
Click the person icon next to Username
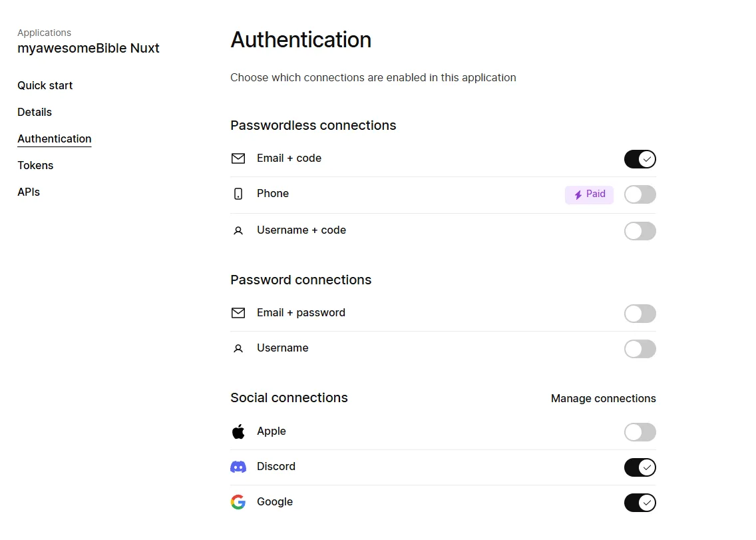(x=238, y=348)
